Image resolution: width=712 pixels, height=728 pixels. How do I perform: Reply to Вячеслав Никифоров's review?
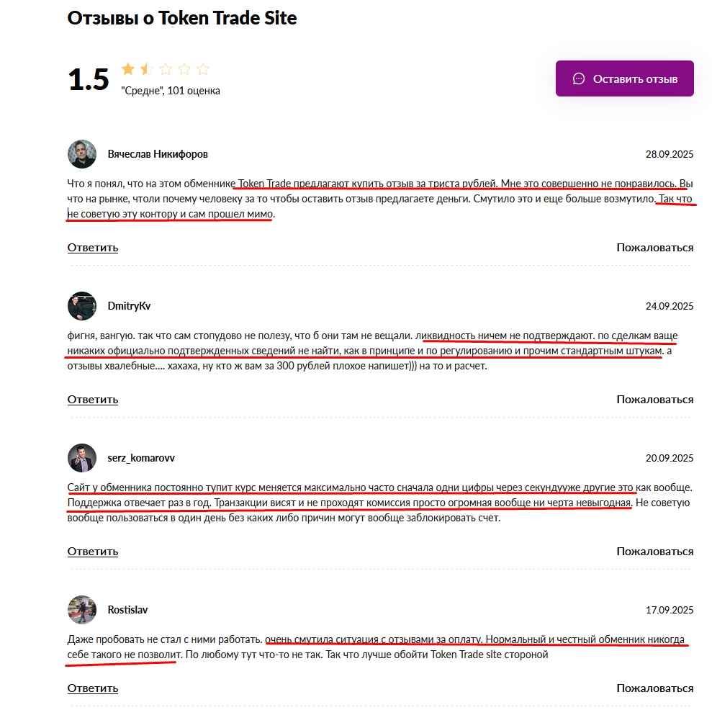pos(93,248)
